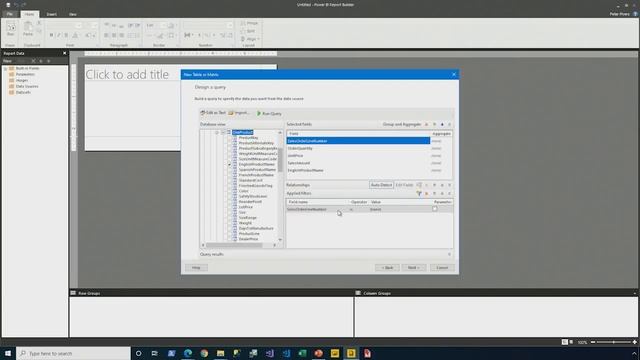Click zoom in plus icon in status bar
The width and height of the screenshot is (640, 360).
click(x=634, y=342)
